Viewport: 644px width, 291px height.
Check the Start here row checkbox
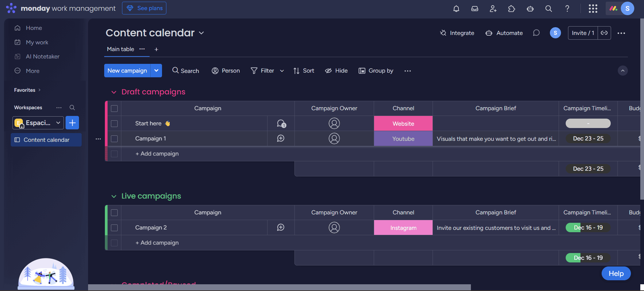(114, 124)
